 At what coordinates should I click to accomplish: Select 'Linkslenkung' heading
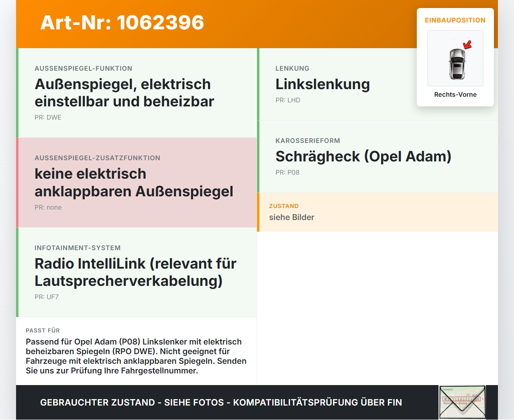(x=322, y=84)
